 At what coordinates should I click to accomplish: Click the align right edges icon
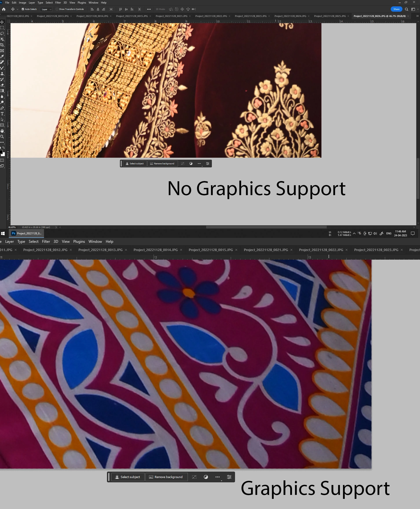[x=104, y=9]
